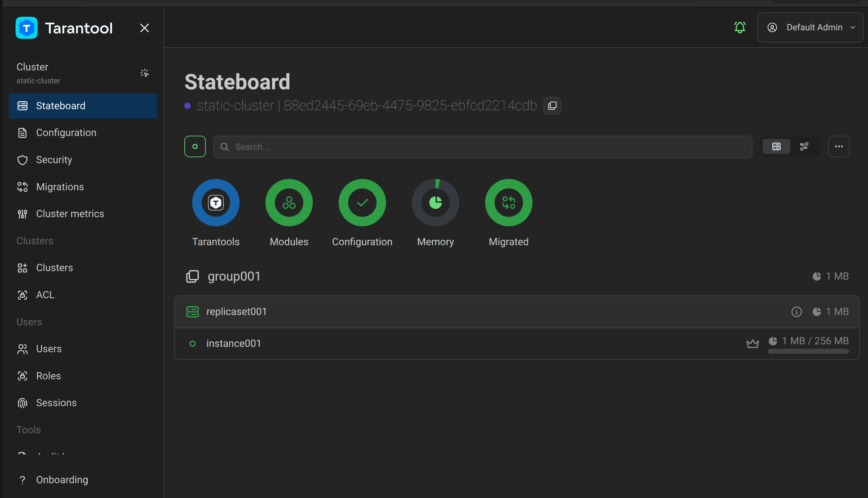Close the sidebar with the X button

point(144,28)
